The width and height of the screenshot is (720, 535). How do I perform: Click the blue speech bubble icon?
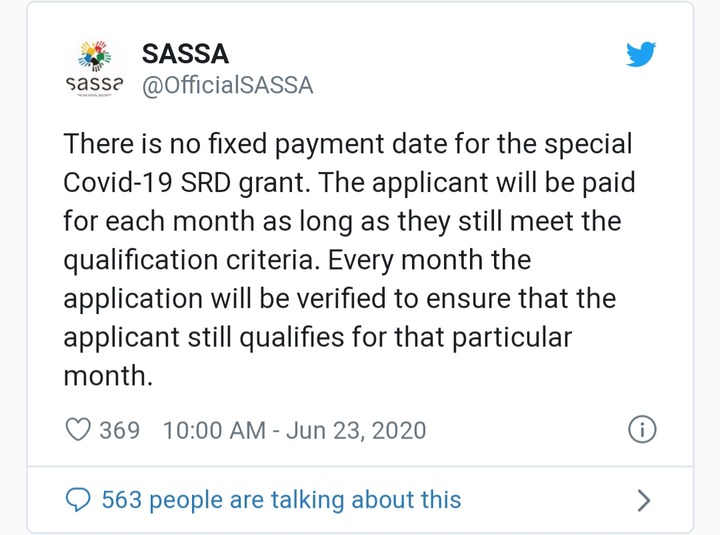point(77,499)
